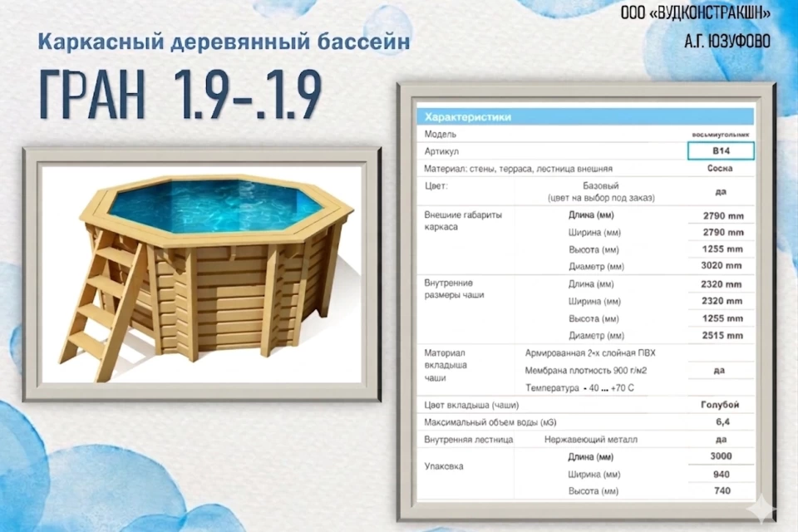Click the "Материал вкладыша чаши" label

pos(446,365)
